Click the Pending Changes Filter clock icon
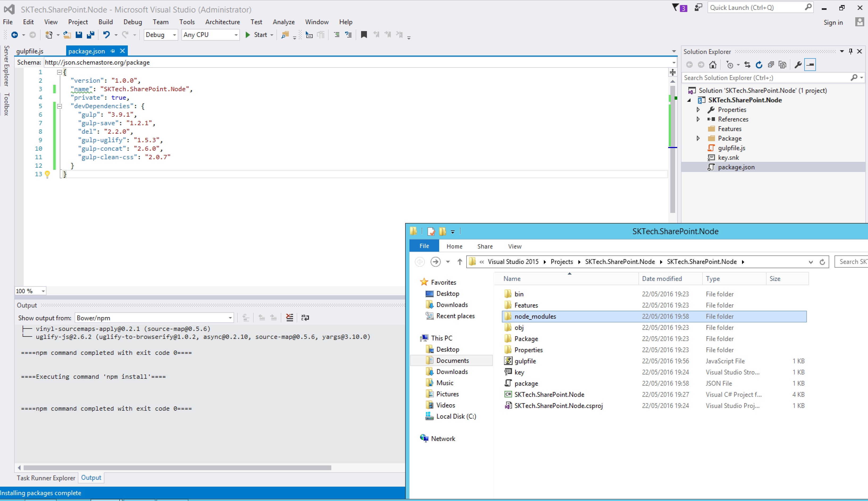868x501 pixels. [x=729, y=65]
